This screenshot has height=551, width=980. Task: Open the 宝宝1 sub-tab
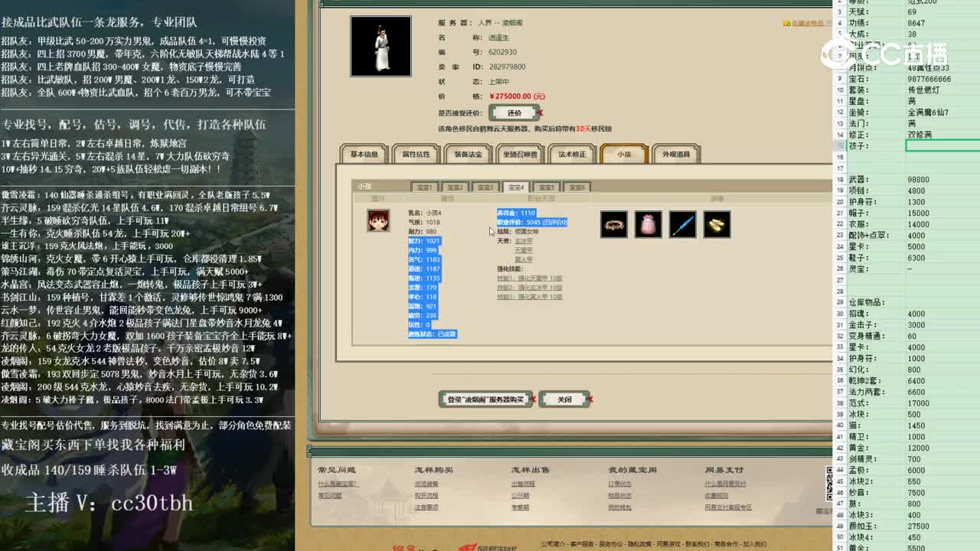(x=426, y=186)
